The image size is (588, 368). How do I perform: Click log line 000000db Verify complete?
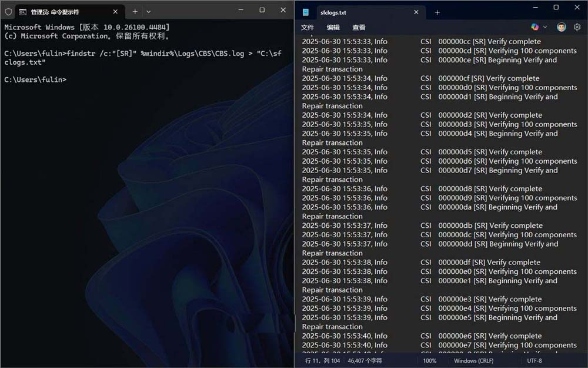(423, 226)
